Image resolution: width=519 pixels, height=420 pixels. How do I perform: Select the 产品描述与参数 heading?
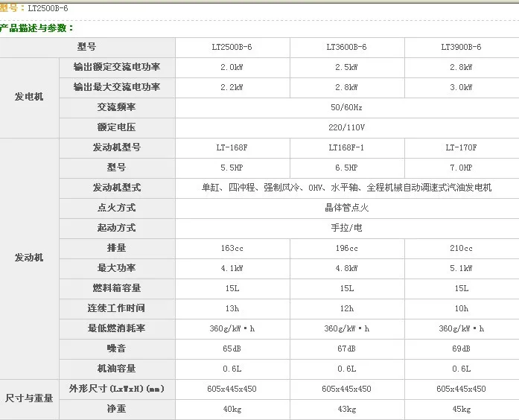point(36,28)
